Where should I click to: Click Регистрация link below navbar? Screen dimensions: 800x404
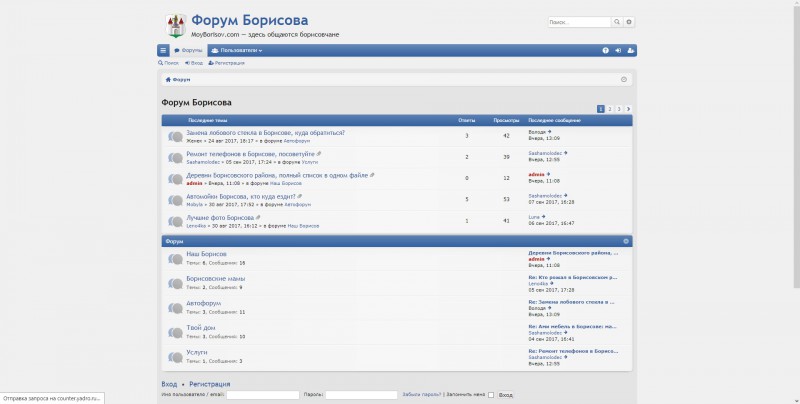pos(227,63)
